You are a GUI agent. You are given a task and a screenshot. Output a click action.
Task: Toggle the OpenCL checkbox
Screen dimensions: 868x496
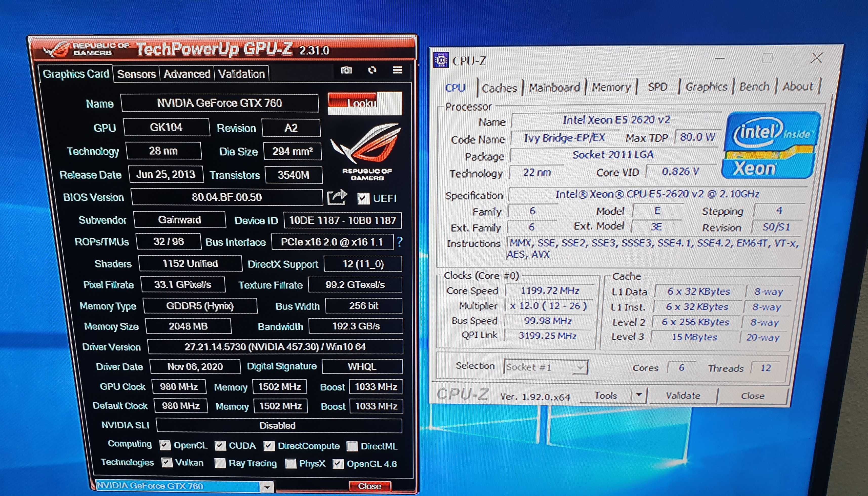point(165,445)
